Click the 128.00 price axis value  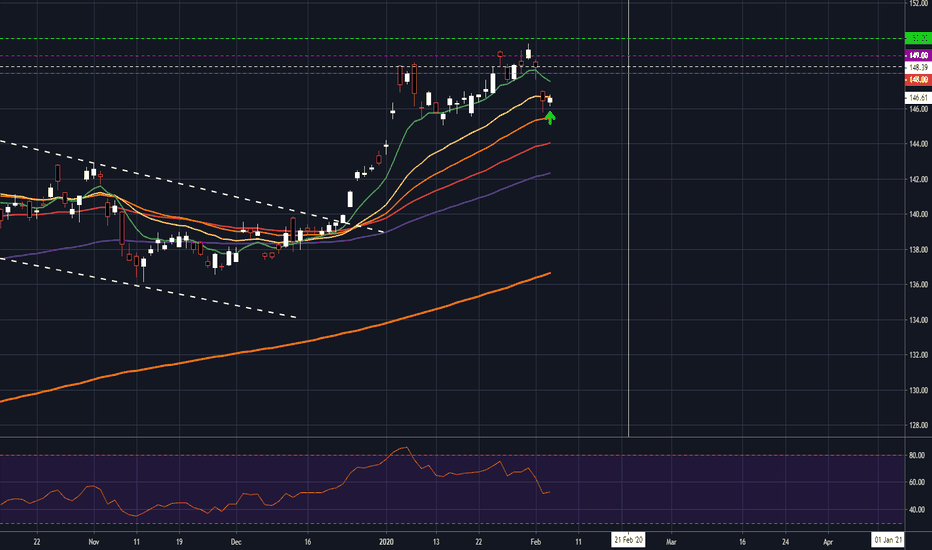click(x=918, y=425)
